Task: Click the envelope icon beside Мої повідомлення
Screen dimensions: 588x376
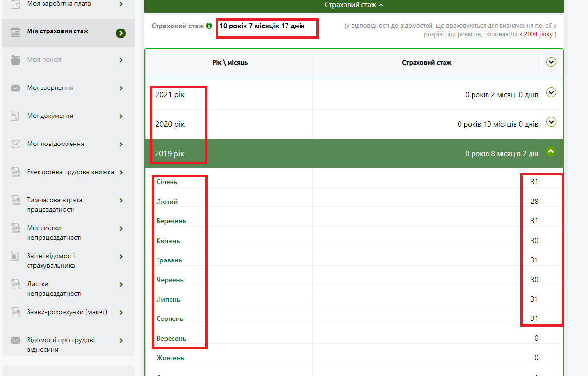Action: coord(15,144)
